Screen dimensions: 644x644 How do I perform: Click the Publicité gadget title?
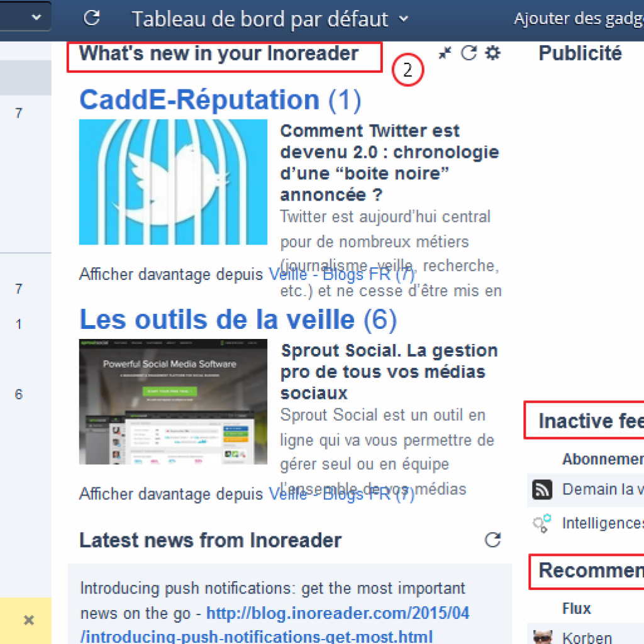pyautogui.click(x=580, y=53)
